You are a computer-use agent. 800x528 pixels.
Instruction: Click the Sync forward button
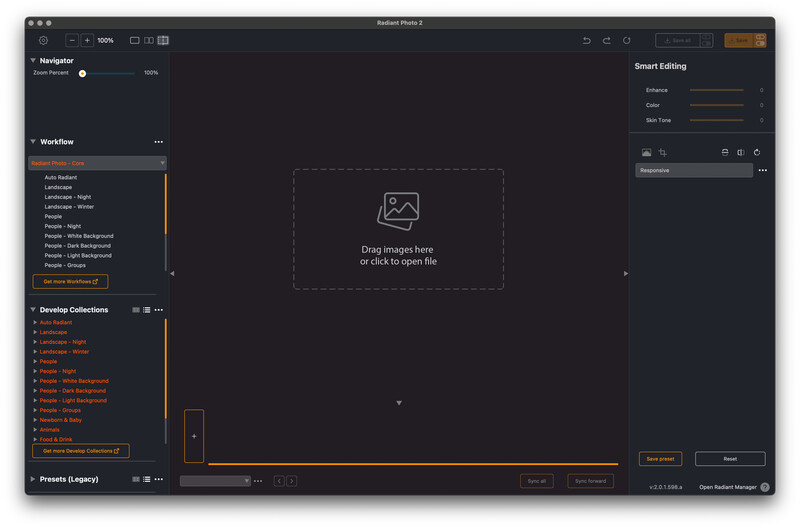(590, 481)
